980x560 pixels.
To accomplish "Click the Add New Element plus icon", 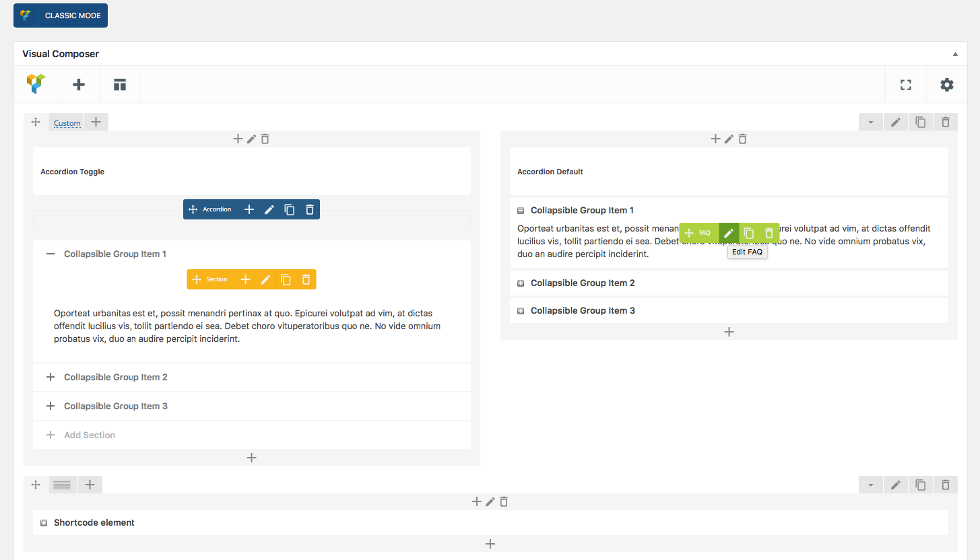I will (x=79, y=85).
